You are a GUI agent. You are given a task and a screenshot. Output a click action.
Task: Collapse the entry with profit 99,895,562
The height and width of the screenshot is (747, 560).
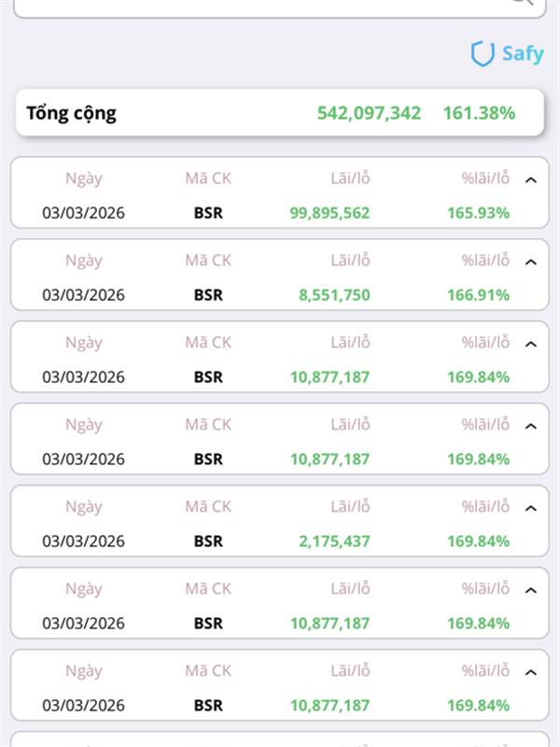click(x=531, y=179)
